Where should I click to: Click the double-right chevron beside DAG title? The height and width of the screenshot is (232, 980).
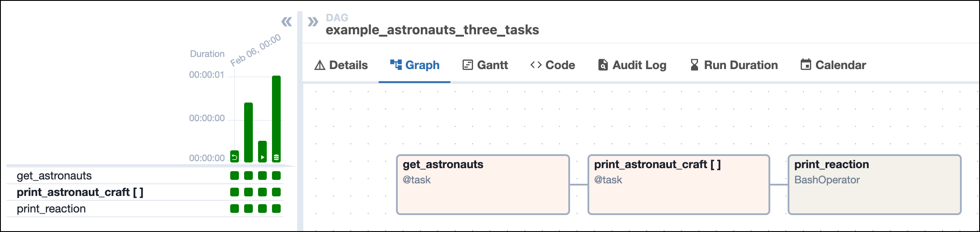coord(313,22)
